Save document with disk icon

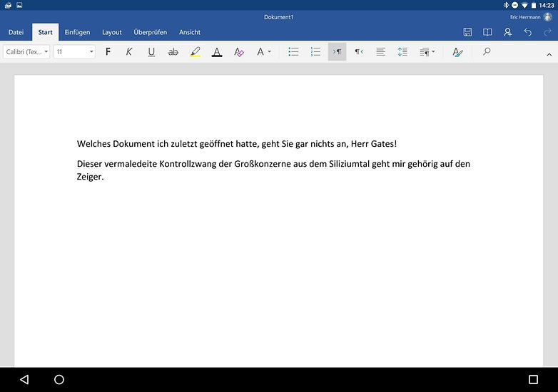tap(467, 32)
